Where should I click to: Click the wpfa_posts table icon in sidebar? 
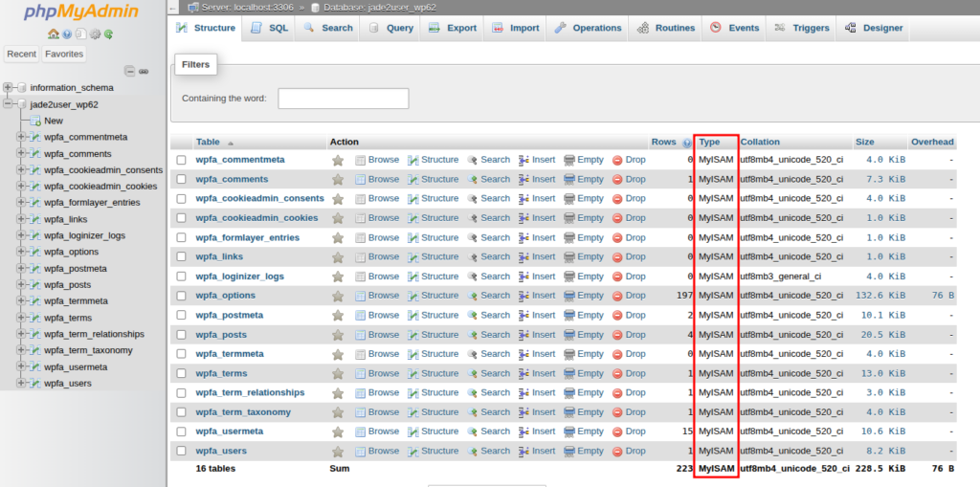tap(35, 284)
